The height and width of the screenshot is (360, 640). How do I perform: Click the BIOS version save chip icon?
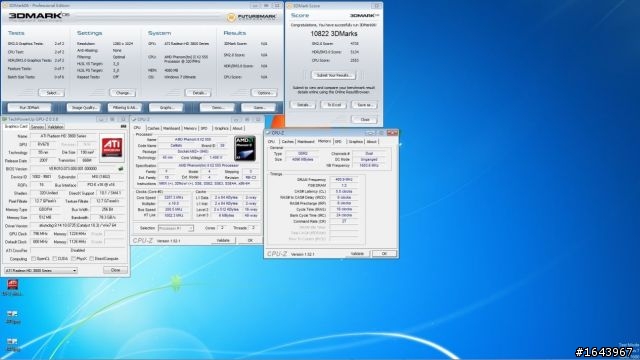click(x=120, y=169)
